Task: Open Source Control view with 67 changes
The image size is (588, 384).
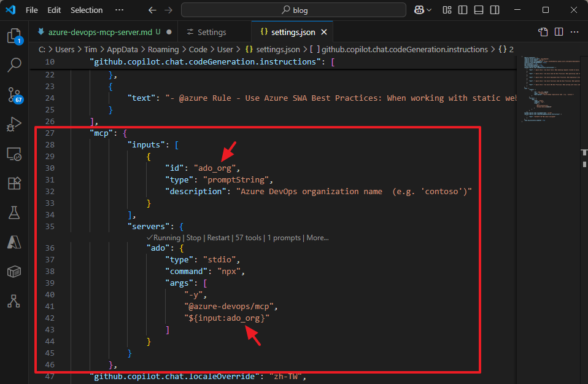Action: [x=14, y=94]
